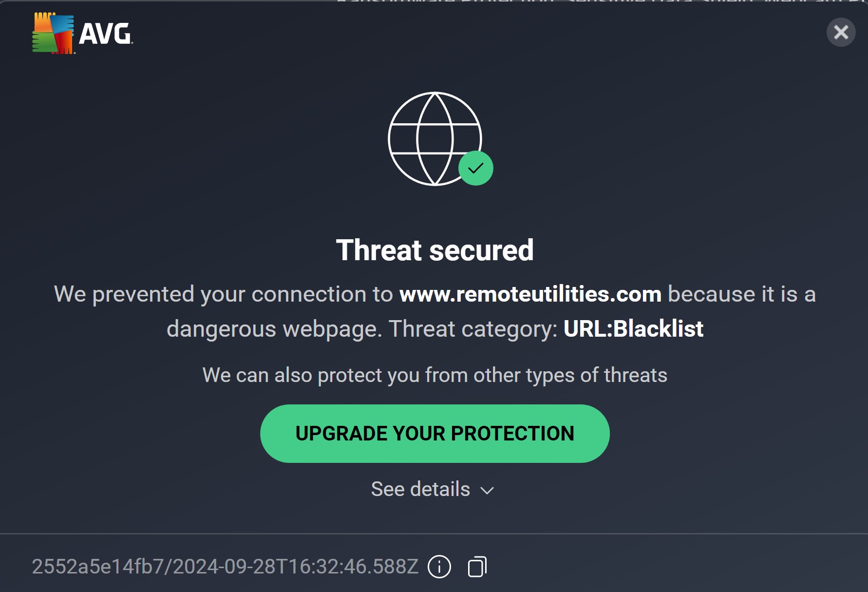Close the AVG threat alert dialog

coord(841,33)
